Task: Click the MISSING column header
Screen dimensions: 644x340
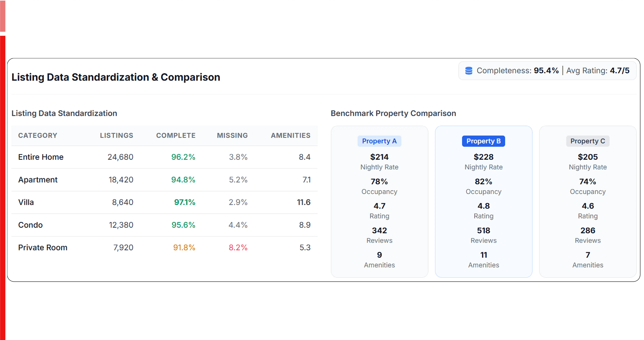Action: tap(232, 136)
